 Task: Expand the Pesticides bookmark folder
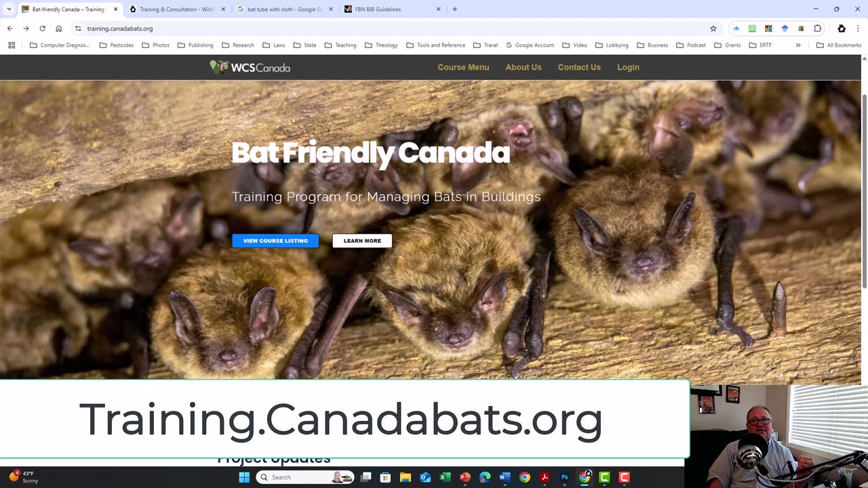click(x=117, y=45)
